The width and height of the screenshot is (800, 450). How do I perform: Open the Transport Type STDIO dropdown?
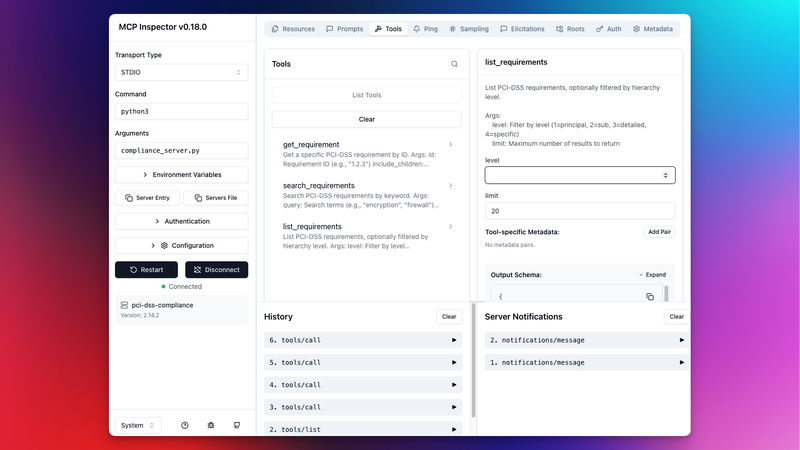pos(181,72)
